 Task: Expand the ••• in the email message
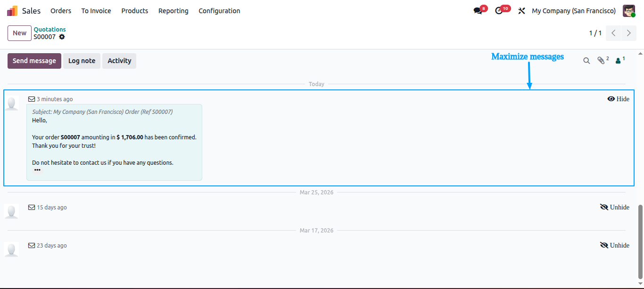37,170
